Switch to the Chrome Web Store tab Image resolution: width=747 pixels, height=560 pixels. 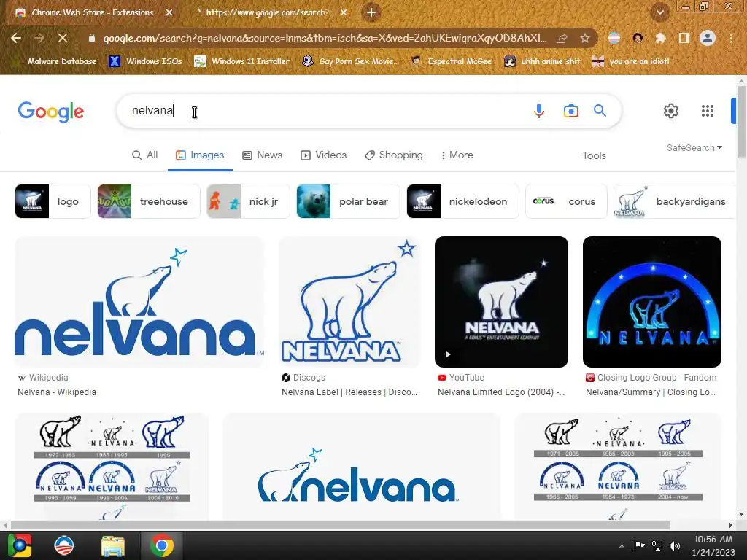tap(92, 12)
